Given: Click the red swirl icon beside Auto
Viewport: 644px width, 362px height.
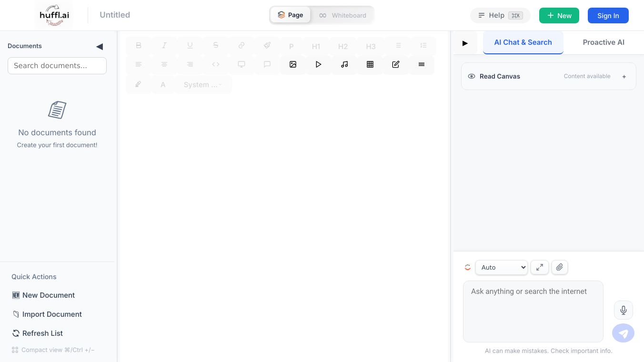Looking at the screenshot, I should (468, 268).
